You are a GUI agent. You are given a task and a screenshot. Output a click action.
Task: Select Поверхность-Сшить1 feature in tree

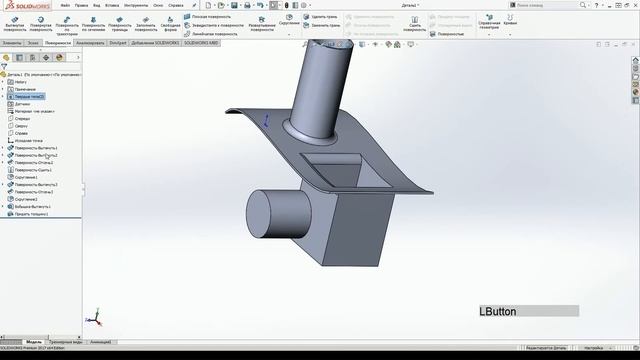[29, 170]
